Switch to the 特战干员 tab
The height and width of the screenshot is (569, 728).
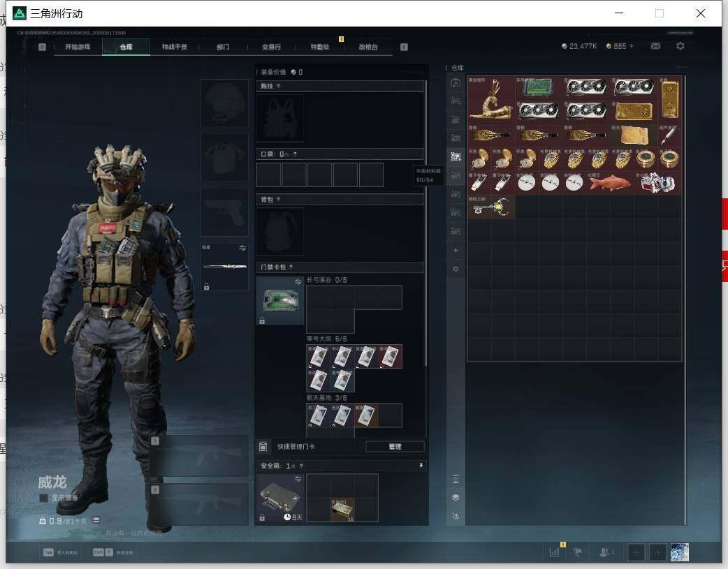[x=175, y=47]
